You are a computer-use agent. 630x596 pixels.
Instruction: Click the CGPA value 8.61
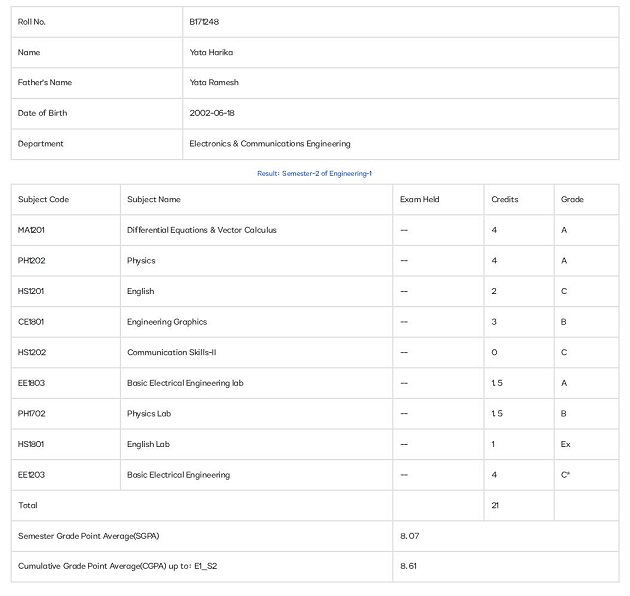click(408, 566)
